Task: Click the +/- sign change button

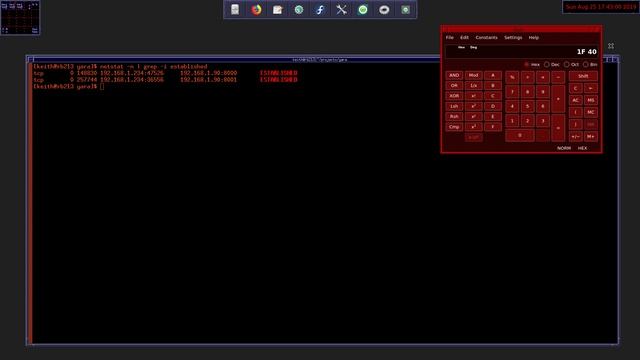Action: pos(576,137)
